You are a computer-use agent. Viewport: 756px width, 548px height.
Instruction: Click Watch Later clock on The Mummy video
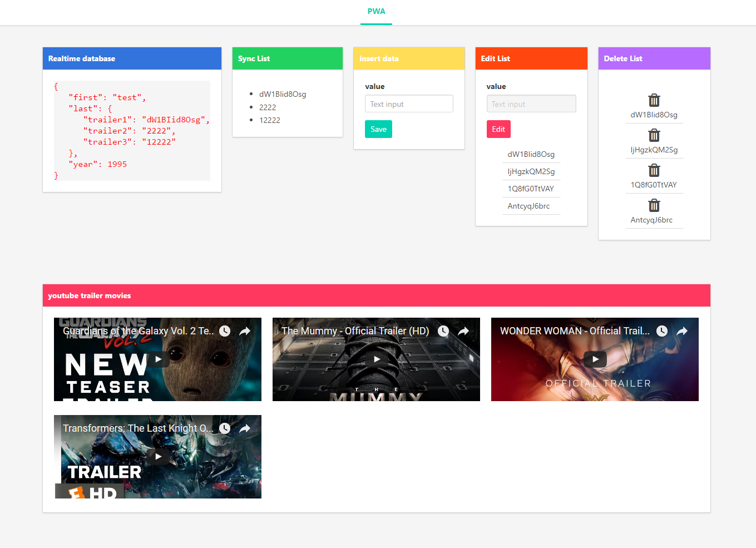pyautogui.click(x=443, y=331)
